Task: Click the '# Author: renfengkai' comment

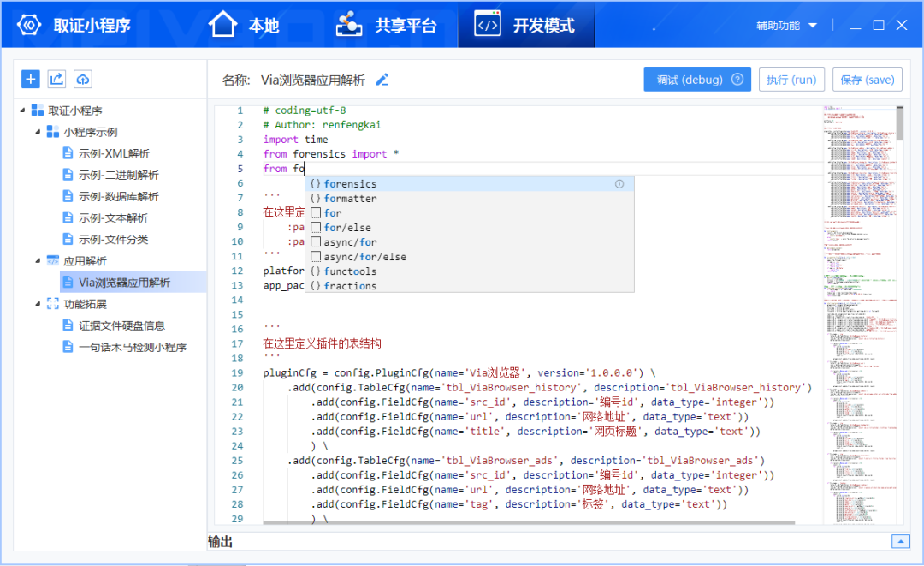Action: point(322,125)
